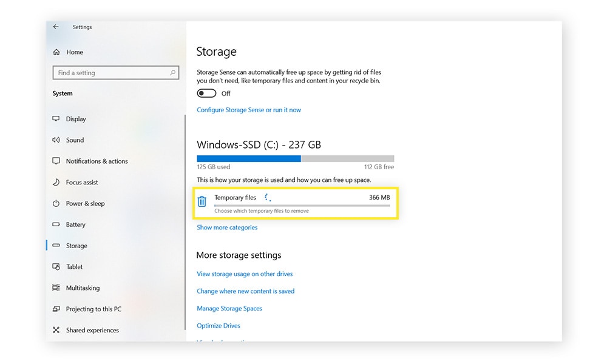Click Show more categories link
The image size is (607, 364).
[x=227, y=227]
